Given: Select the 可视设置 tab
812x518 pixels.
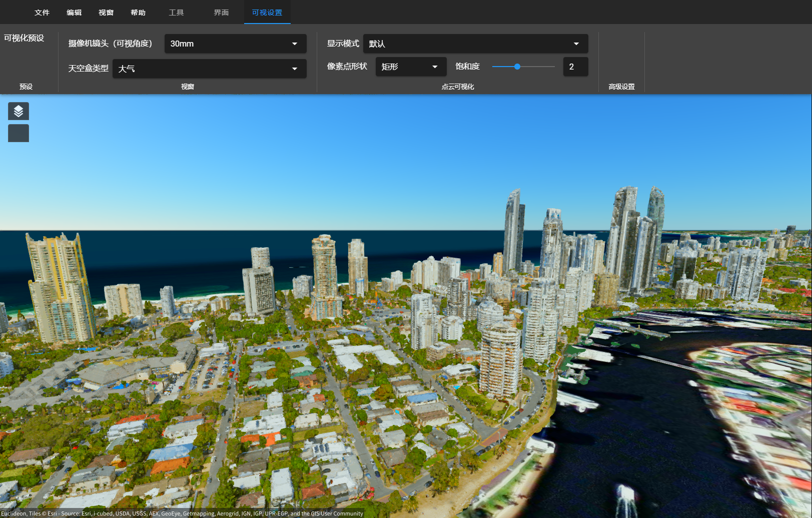Looking at the screenshot, I should click(267, 13).
